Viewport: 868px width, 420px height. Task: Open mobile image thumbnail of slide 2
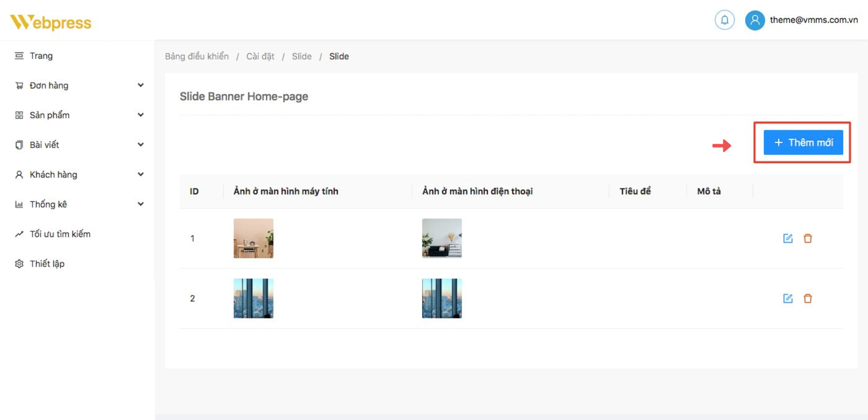point(442,299)
